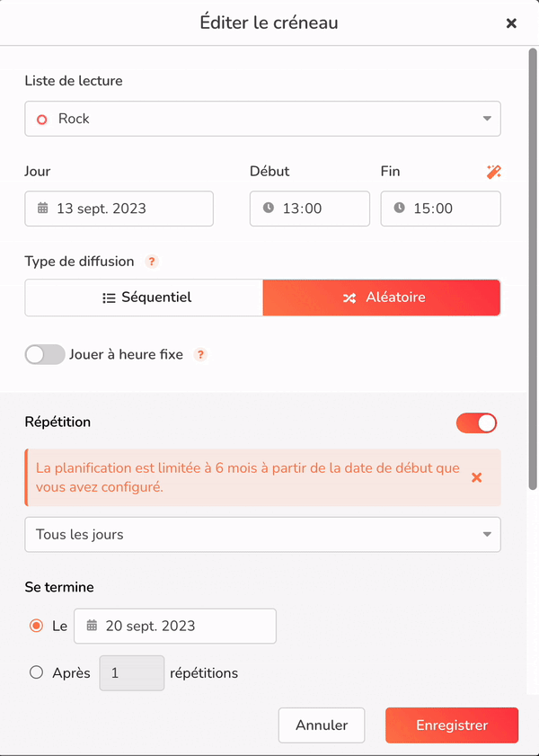Click the calendar icon in Jour field

(x=43, y=209)
